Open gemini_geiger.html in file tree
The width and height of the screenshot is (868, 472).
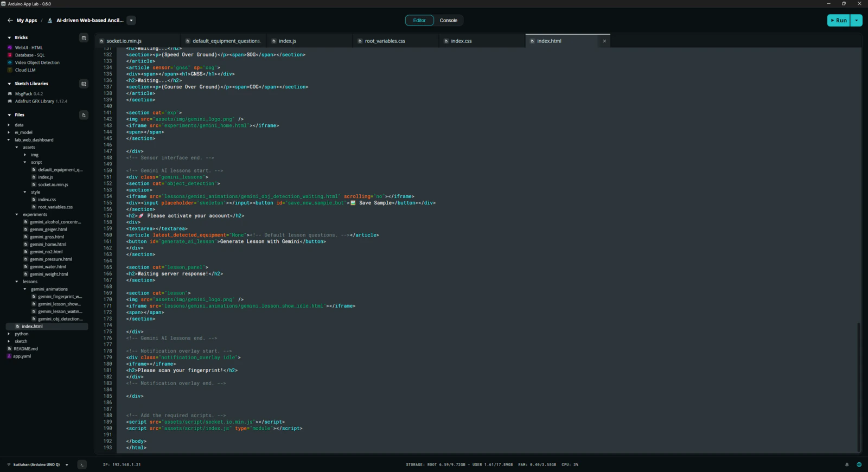coord(49,229)
